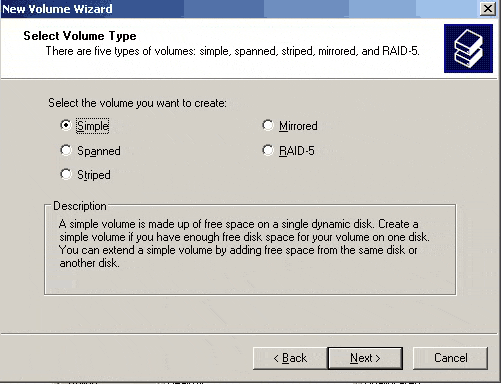Close the New Volume Wizard window
The image size is (501, 384).
(x=488, y=9)
